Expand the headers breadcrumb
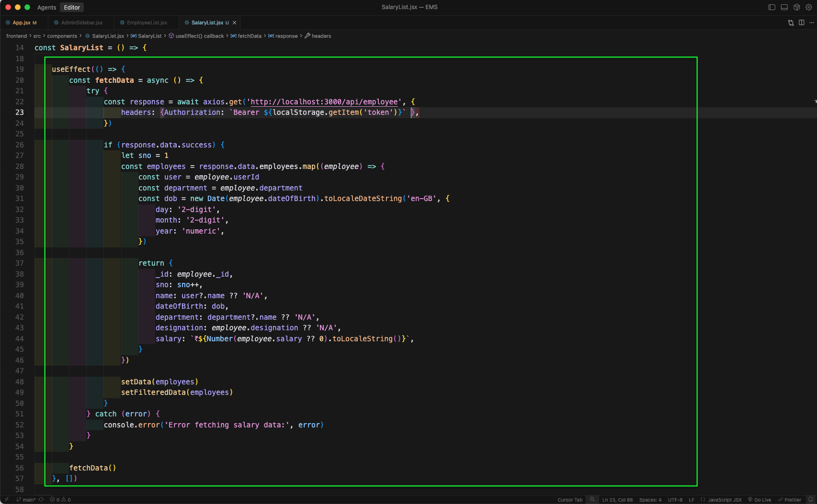The height and width of the screenshot is (504, 817). tap(321, 36)
